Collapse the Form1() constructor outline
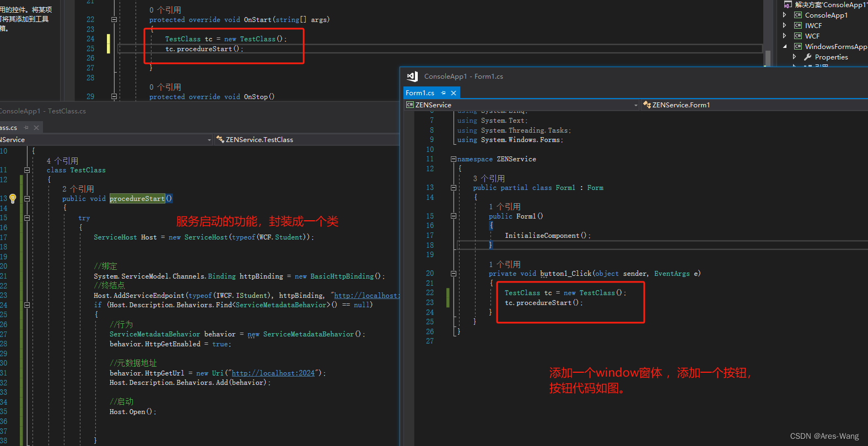 coord(454,216)
